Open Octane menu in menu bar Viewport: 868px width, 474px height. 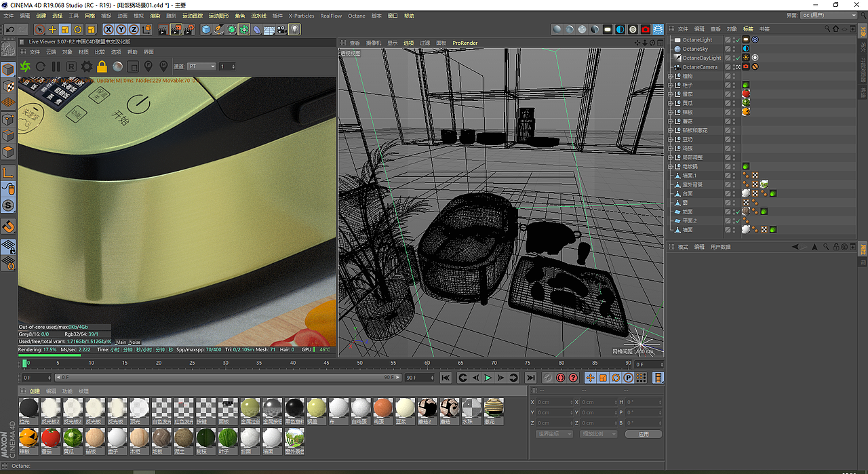click(x=356, y=16)
